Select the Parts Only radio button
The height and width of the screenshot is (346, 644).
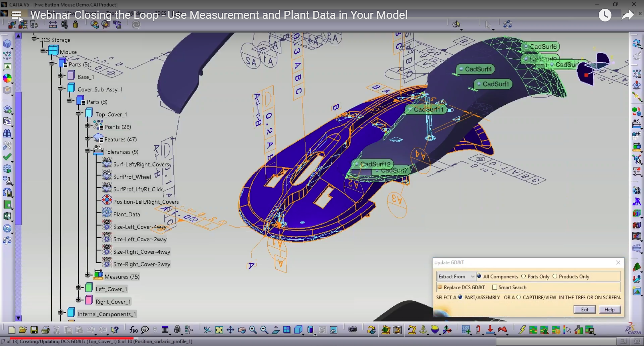523,276
